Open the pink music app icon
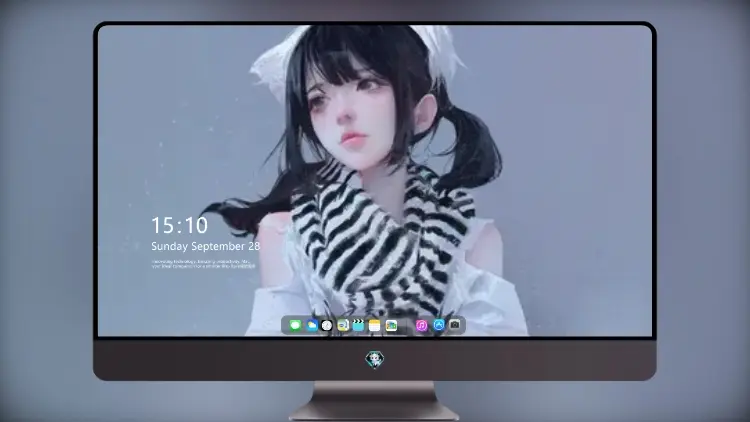Image resolution: width=750 pixels, height=422 pixels. (422, 325)
